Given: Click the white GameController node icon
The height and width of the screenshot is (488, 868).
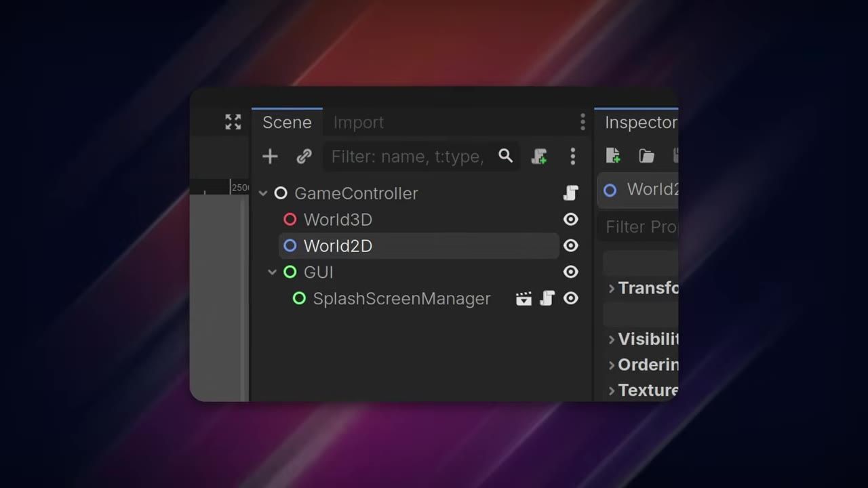Looking at the screenshot, I should tap(281, 193).
